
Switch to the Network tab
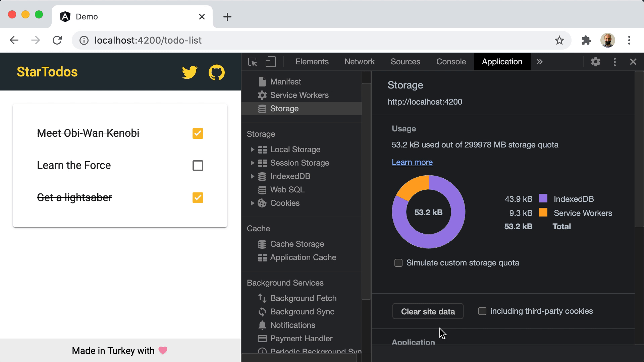pos(359,62)
